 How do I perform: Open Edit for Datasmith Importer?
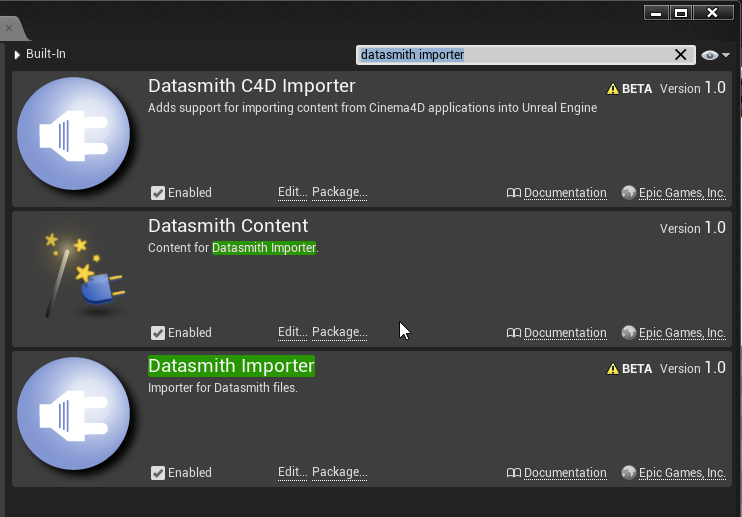[x=292, y=472]
